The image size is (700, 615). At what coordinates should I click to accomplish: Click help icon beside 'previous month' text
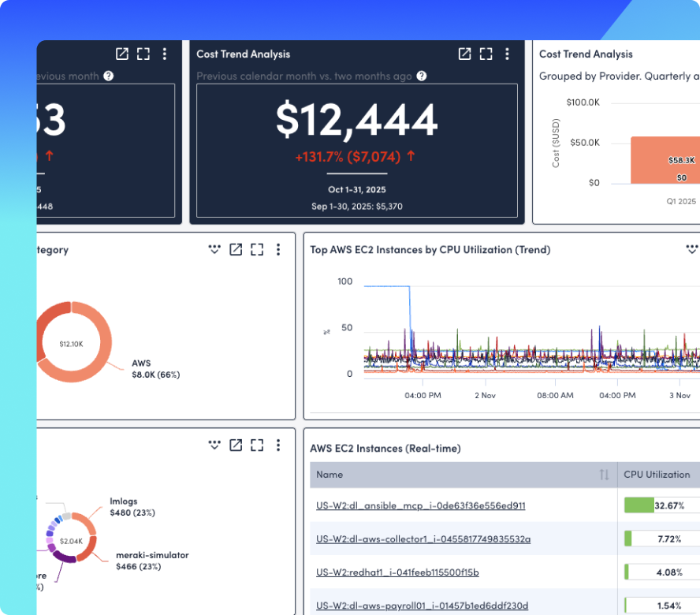(109, 76)
